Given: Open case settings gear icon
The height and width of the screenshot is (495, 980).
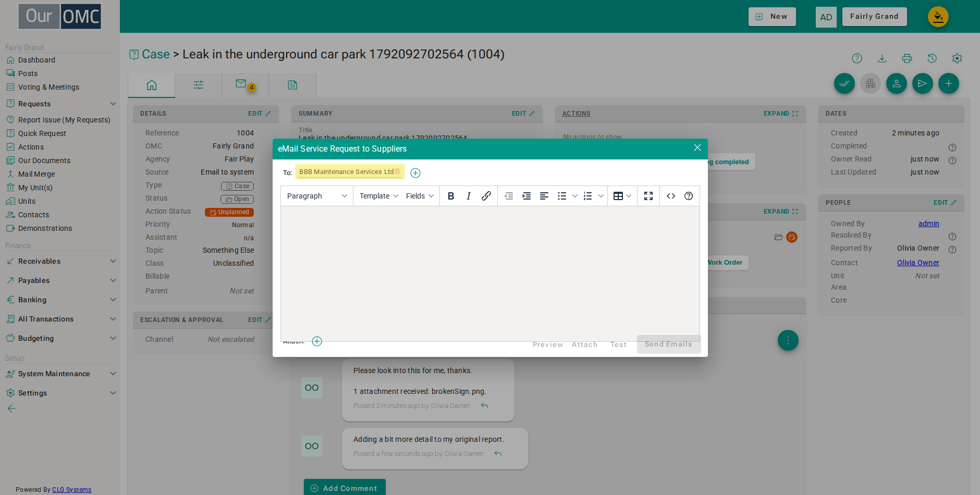Looking at the screenshot, I should [x=957, y=58].
